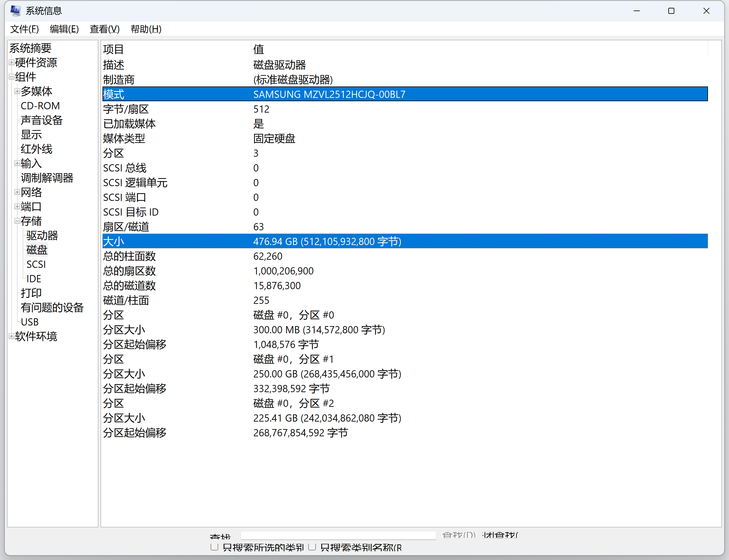Click the 查找 search input field
The height and width of the screenshot is (560, 729).
coord(338,535)
